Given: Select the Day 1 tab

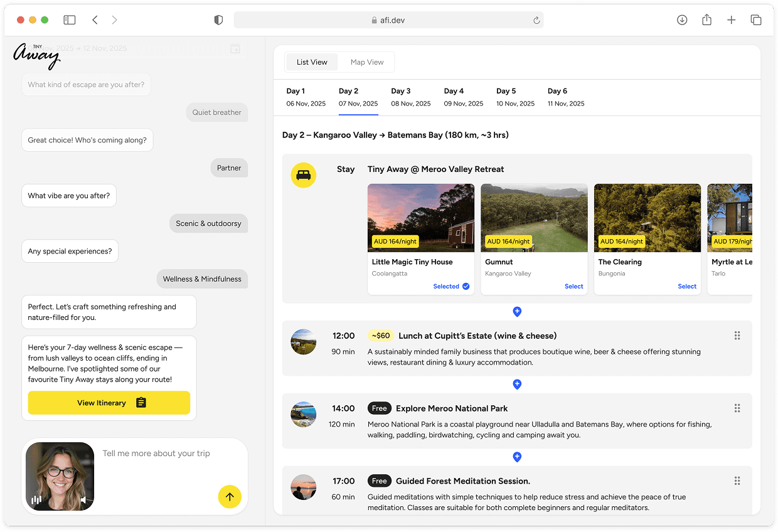Looking at the screenshot, I should tap(306, 97).
